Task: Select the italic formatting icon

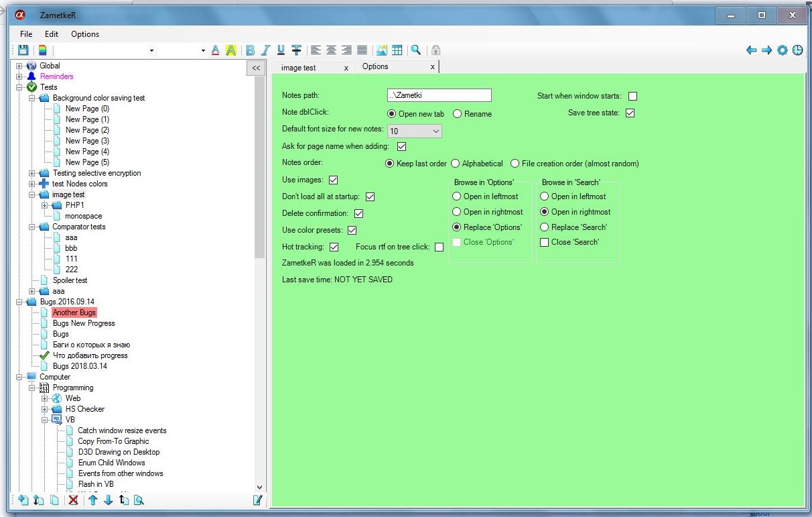Action: (265, 50)
